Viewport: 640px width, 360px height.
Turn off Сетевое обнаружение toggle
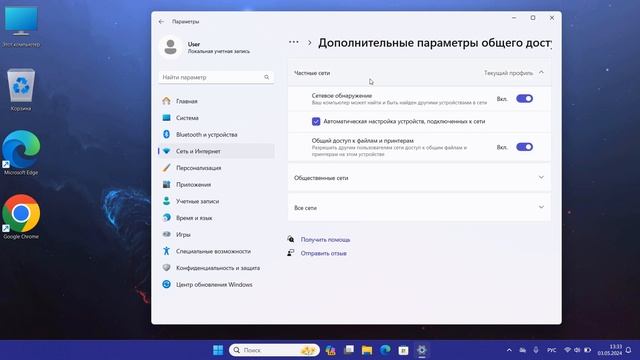(x=524, y=98)
